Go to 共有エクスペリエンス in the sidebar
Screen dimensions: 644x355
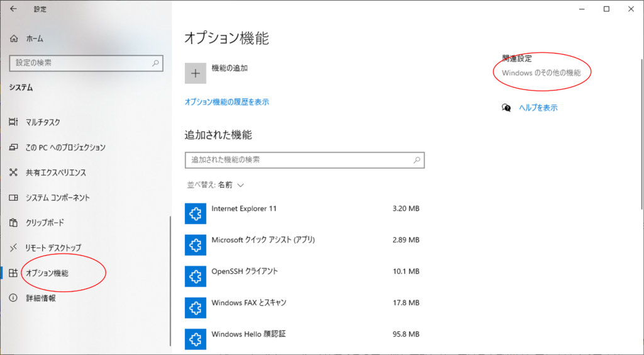(55, 172)
